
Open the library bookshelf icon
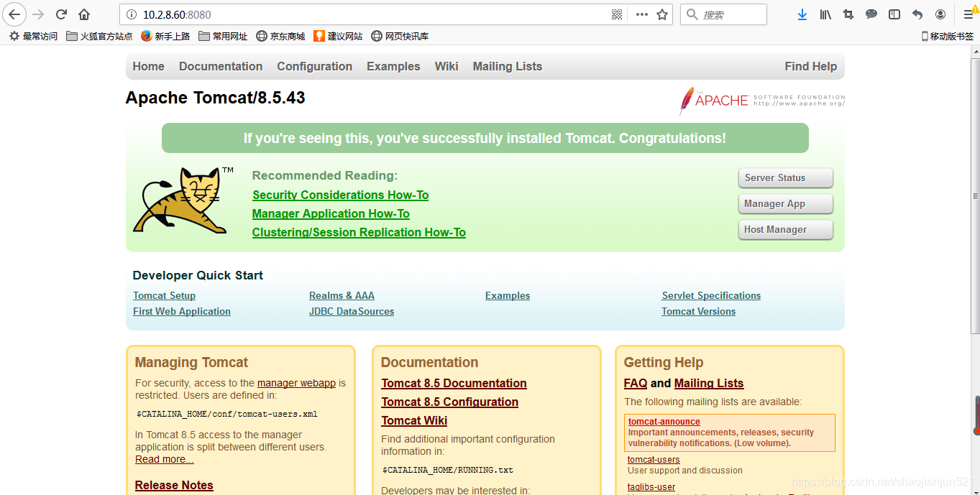pyautogui.click(x=825, y=14)
